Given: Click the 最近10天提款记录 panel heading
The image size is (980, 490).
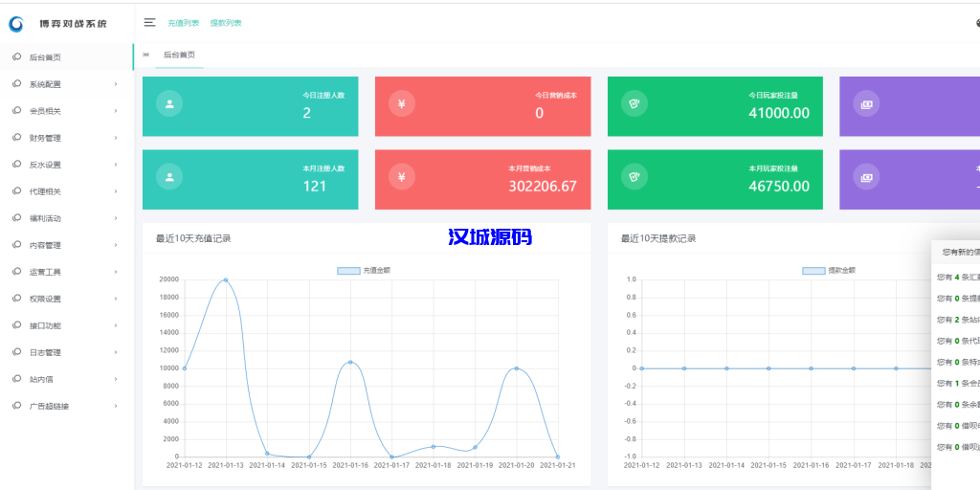Looking at the screenshot, I should pyautogui.click(x=658, y=238).
